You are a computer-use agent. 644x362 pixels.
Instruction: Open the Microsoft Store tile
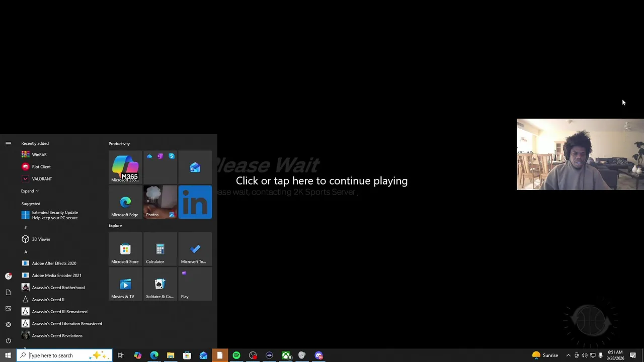tap(125, 249)
